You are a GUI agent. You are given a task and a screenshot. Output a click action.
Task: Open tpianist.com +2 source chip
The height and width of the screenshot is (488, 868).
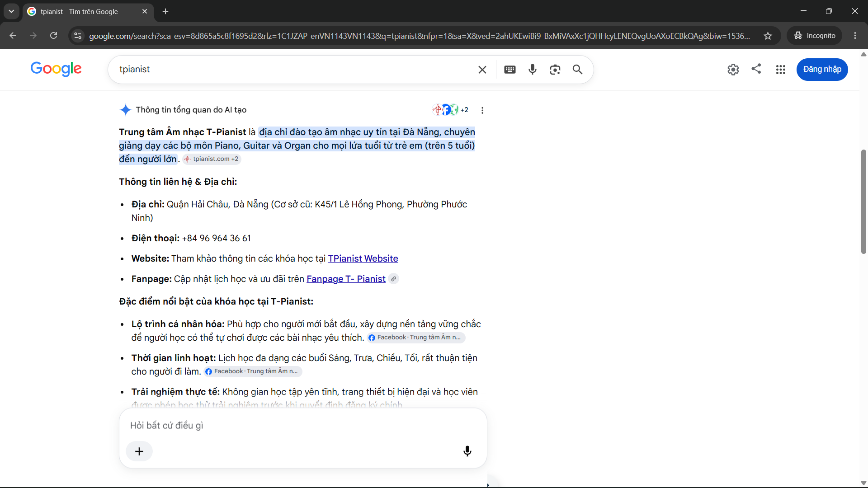tap(212, 159)
